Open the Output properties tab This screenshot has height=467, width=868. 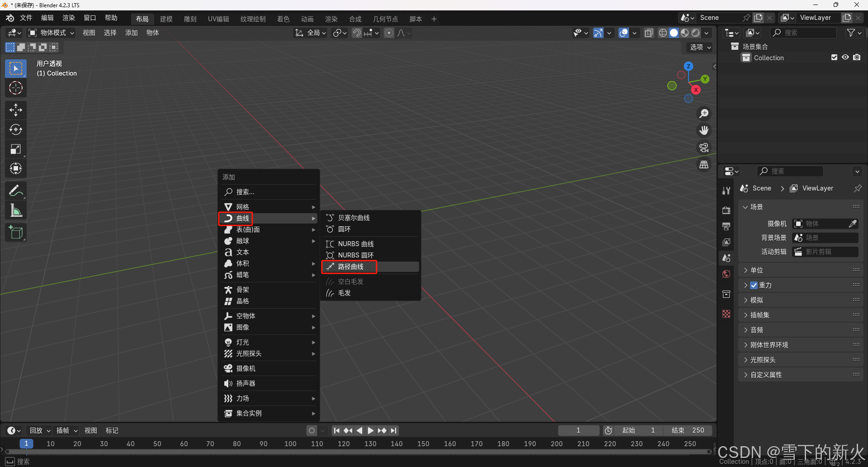coord(726,226)
